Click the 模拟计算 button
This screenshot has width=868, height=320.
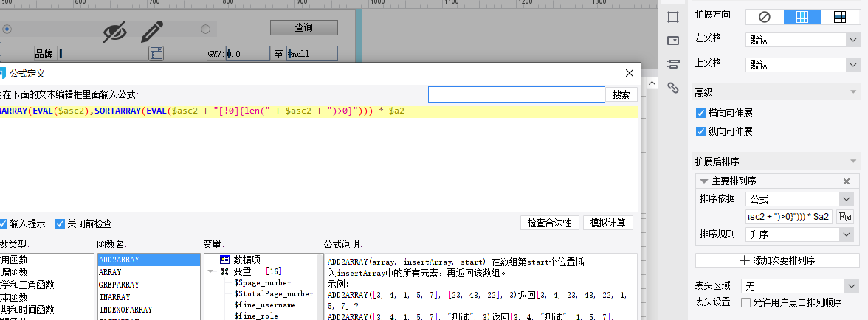[608, 223]
